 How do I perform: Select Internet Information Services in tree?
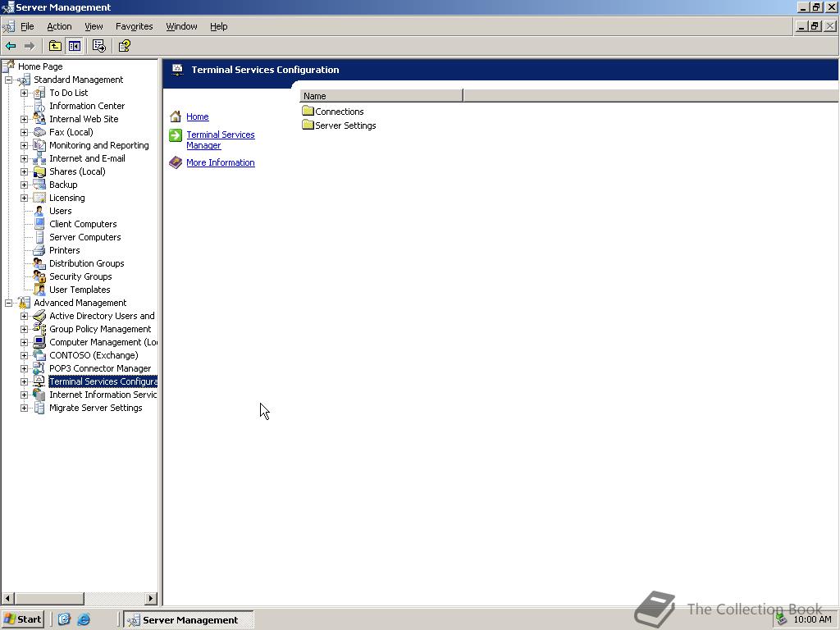(103, 395)
